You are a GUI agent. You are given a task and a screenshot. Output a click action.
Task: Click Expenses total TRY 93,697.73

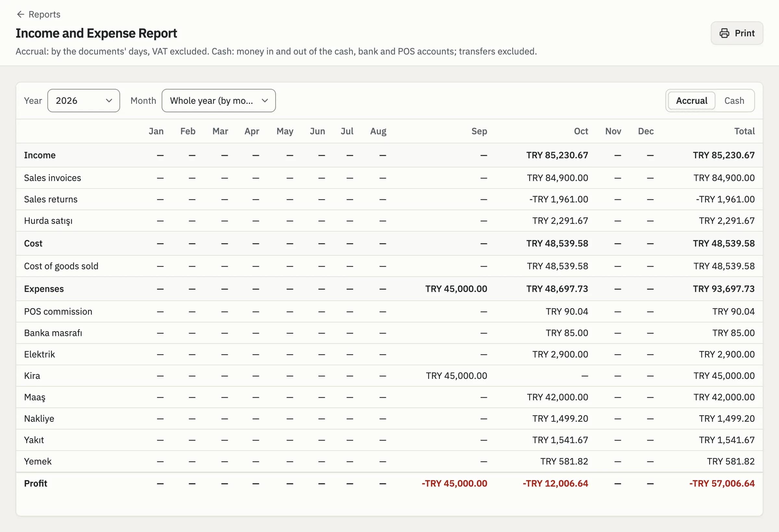724,289
